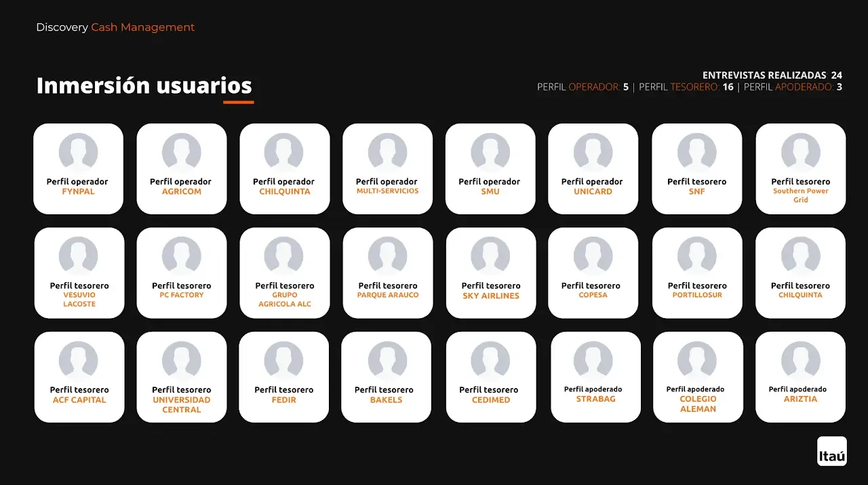Viewport: 868px width, 485px height.
Task: Click the user avatar above UNICARD
Action: coord(593,152)
